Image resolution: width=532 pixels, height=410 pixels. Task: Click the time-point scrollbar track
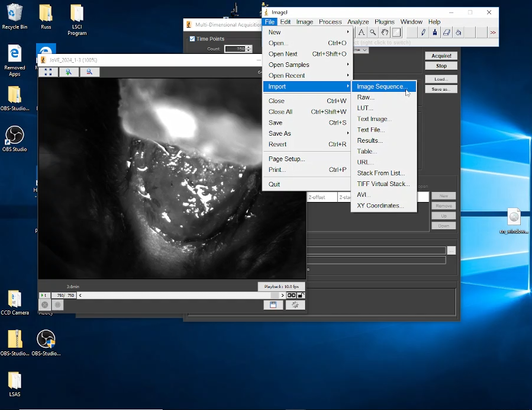coord(178,295)
